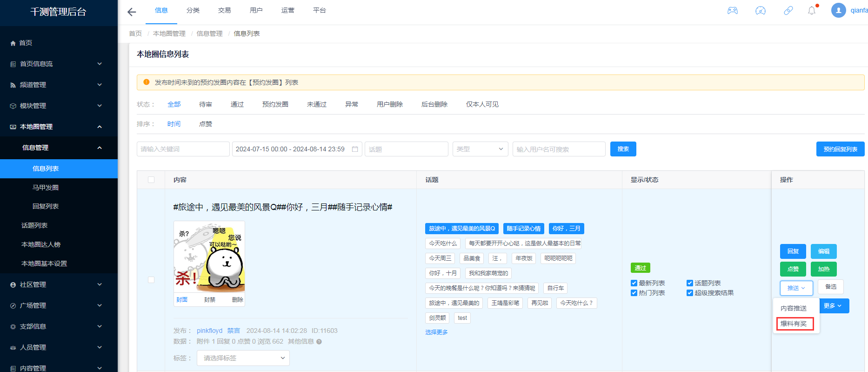Click the back arrow icon
The height and width of the screenshot is (372, 868).
(x=132, y=12)
